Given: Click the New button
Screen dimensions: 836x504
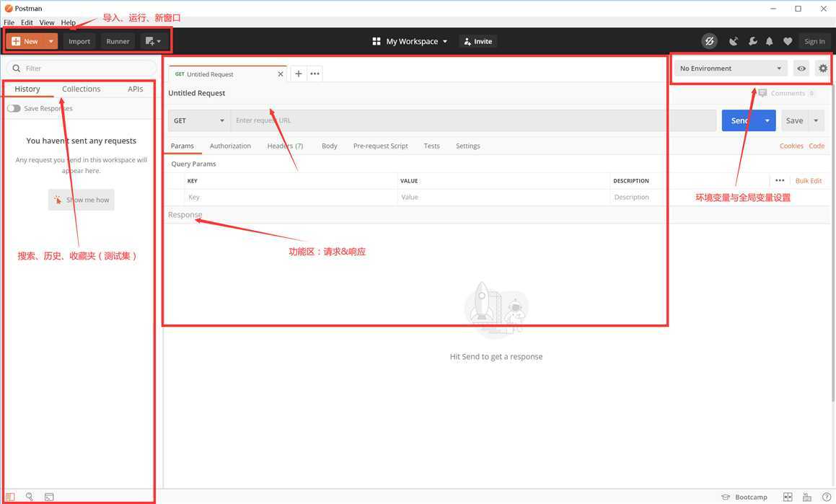Looking at the screenshot, I should coord(25,41).
